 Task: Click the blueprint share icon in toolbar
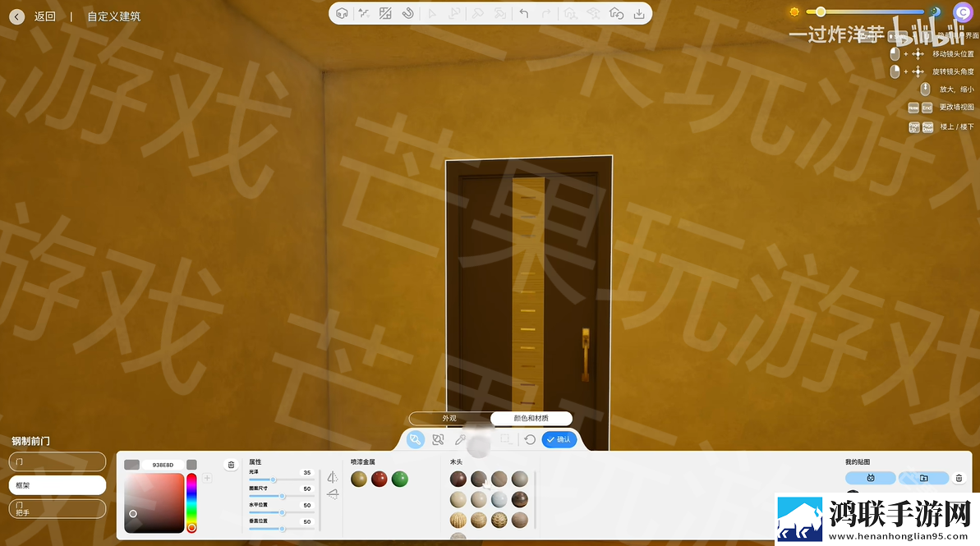click(x=592, y=13)
